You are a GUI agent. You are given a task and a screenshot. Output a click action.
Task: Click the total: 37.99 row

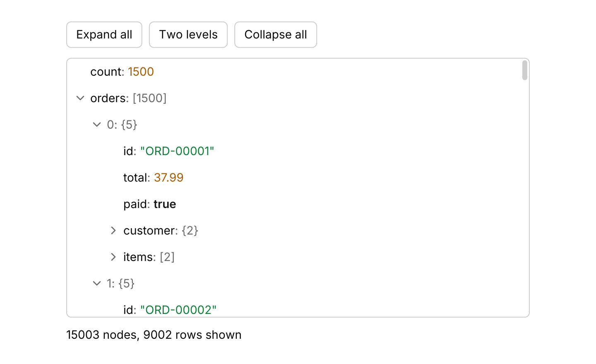click(298, 177)
